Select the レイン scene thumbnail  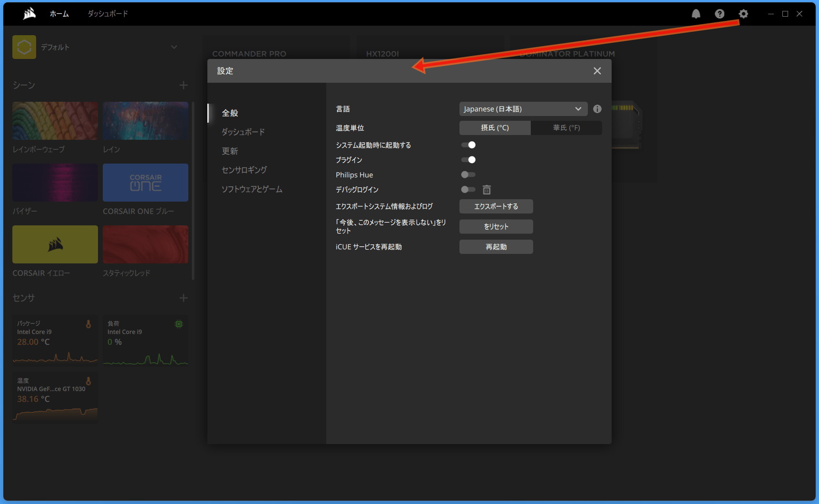146,121
